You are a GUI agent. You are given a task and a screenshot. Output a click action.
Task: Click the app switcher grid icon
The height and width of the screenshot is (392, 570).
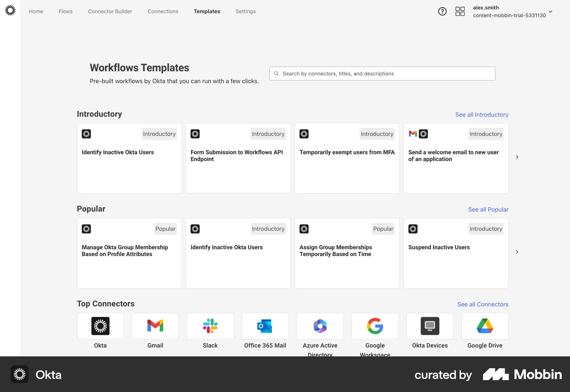(460, 11)
